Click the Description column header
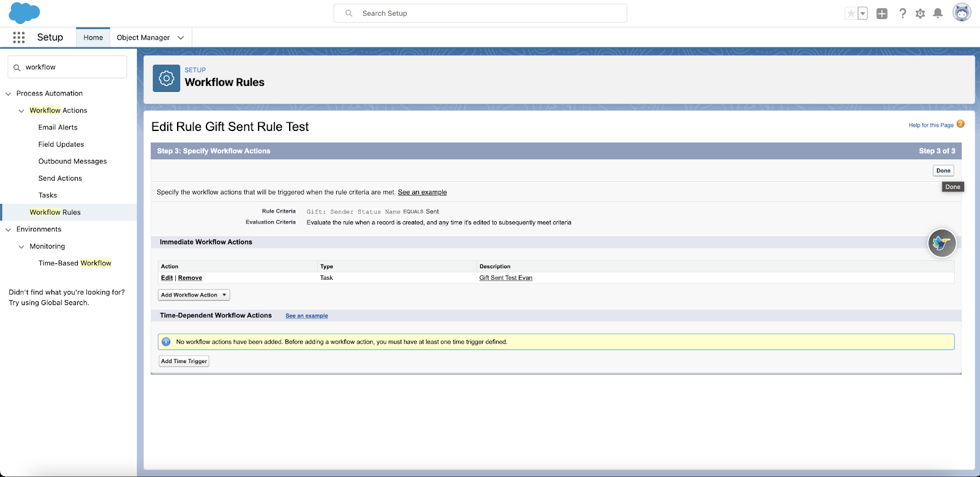Screen dimensions: 980x477 point(495,266)
